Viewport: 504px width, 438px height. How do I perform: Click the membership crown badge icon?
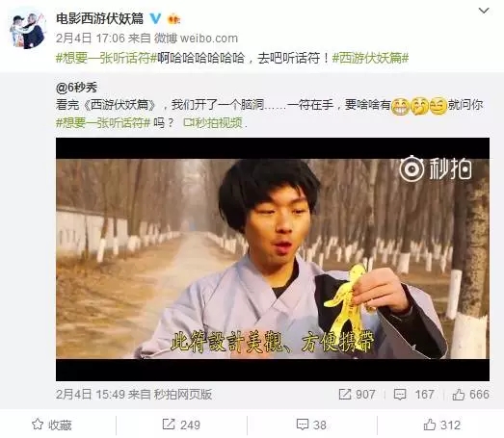point(173,19)
